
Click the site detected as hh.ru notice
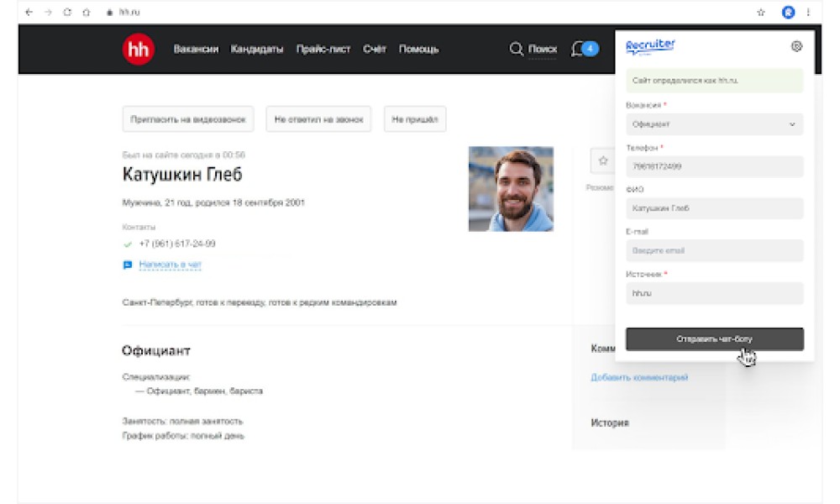[715, 81]
